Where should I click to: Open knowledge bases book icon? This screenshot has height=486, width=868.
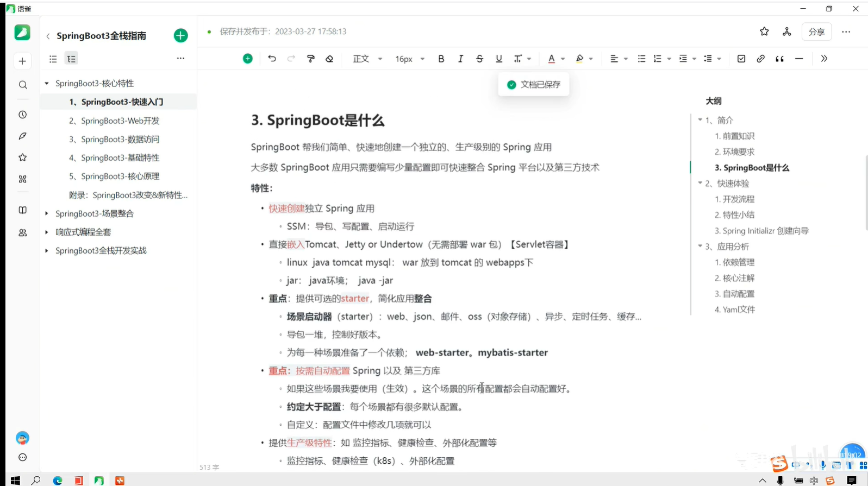[22, 210]
